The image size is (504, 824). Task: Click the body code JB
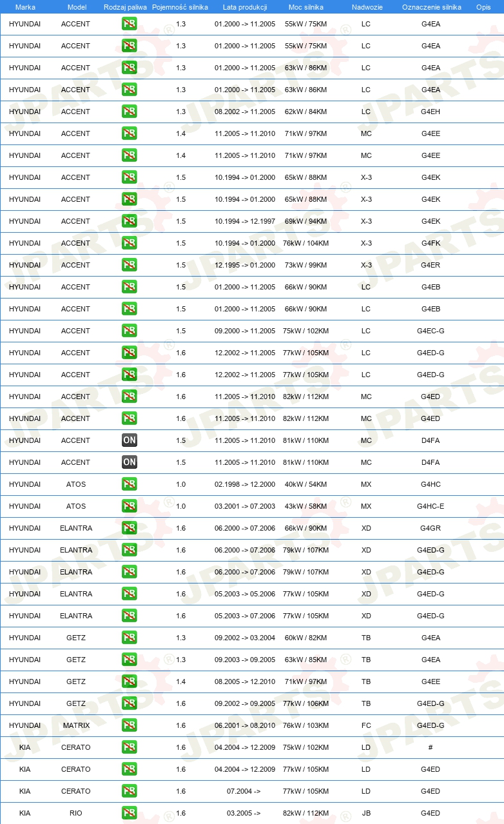[x=366, y=813]
